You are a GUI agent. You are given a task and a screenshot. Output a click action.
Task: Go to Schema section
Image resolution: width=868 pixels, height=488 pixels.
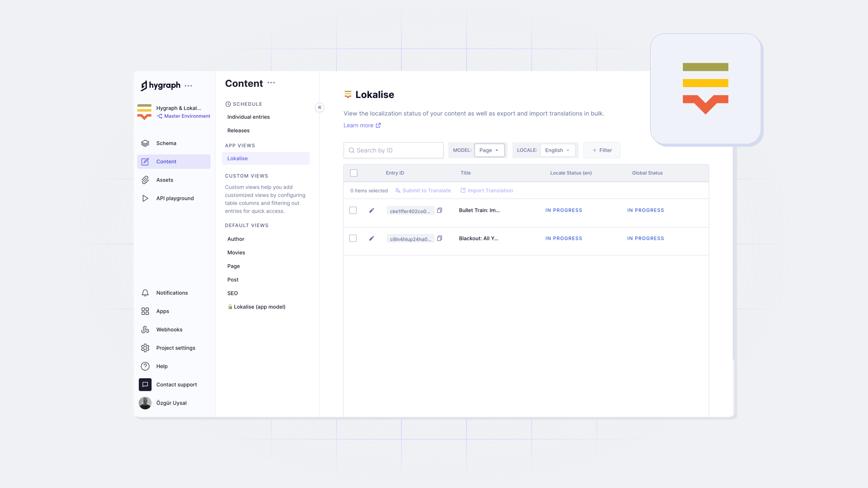(166, 143)
